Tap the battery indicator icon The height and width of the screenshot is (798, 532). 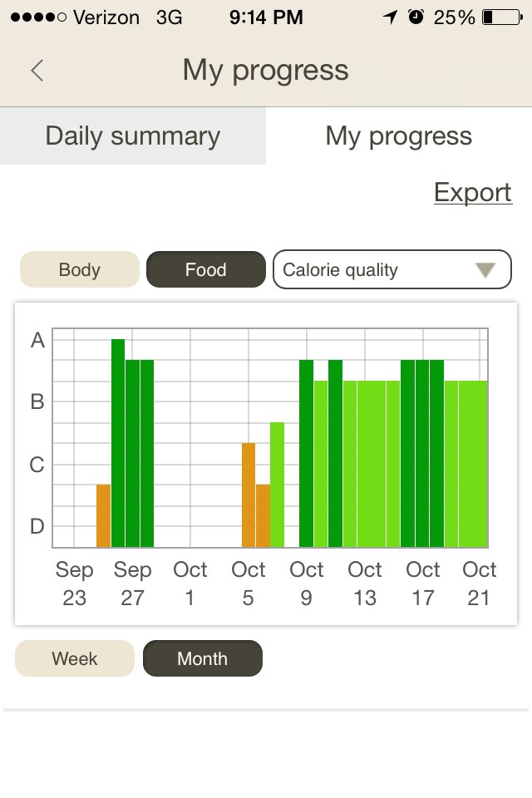[500, 17]
